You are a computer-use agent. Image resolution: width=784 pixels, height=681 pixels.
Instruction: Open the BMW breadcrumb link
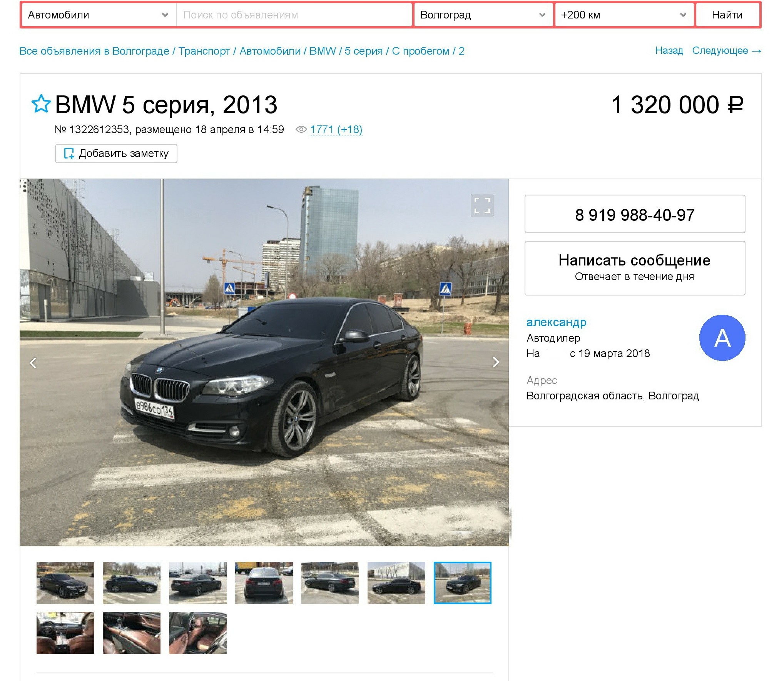click(322, 51)
